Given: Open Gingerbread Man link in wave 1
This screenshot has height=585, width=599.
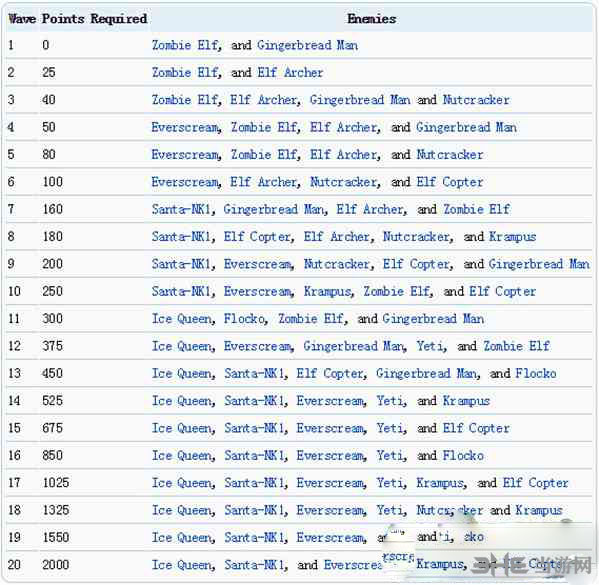Looking at the screenshot, I should (x=308, y=45).
